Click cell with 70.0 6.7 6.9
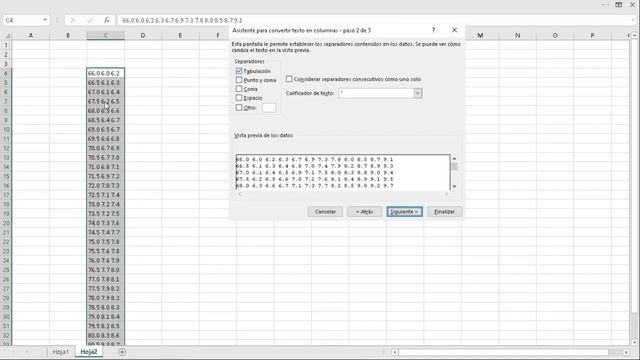This screenshot has height=360, width=640. click(105, 148)
